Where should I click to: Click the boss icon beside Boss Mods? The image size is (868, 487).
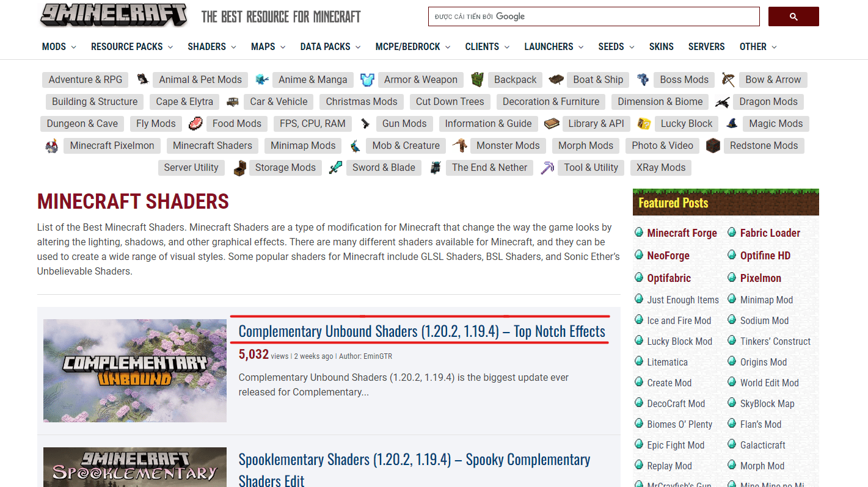[643, 79]
